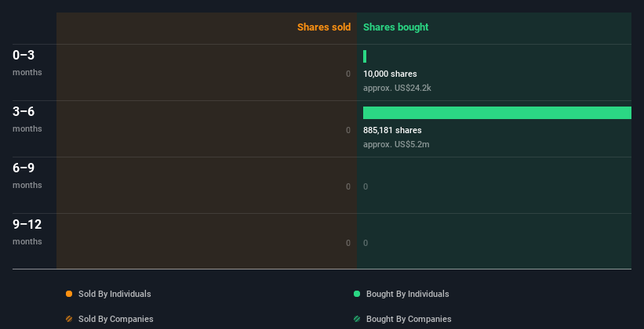Select the 9–12 months row label
This screenshot has width=644, height=329.
27,232
